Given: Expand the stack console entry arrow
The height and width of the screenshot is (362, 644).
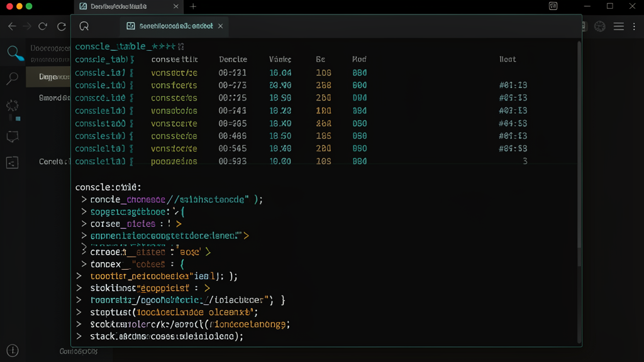Looking at the screenshot, I should [79, 336].
